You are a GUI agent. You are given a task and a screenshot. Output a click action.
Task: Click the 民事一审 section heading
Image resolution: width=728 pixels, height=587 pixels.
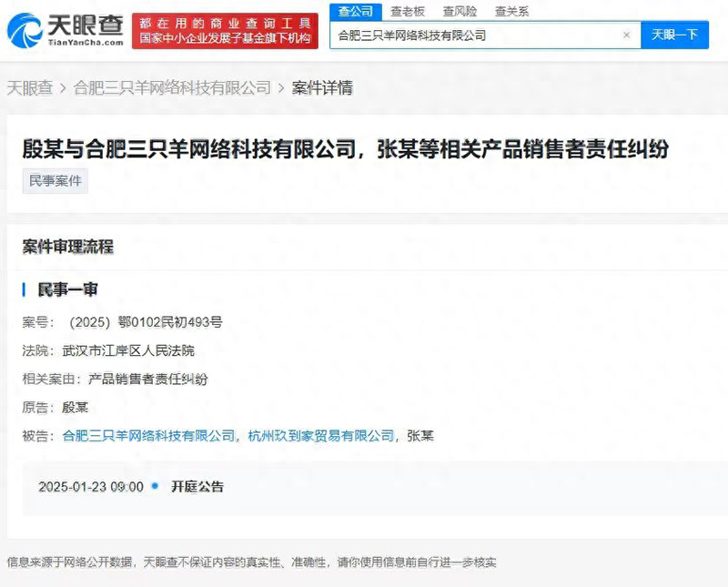tap(67, 289)
